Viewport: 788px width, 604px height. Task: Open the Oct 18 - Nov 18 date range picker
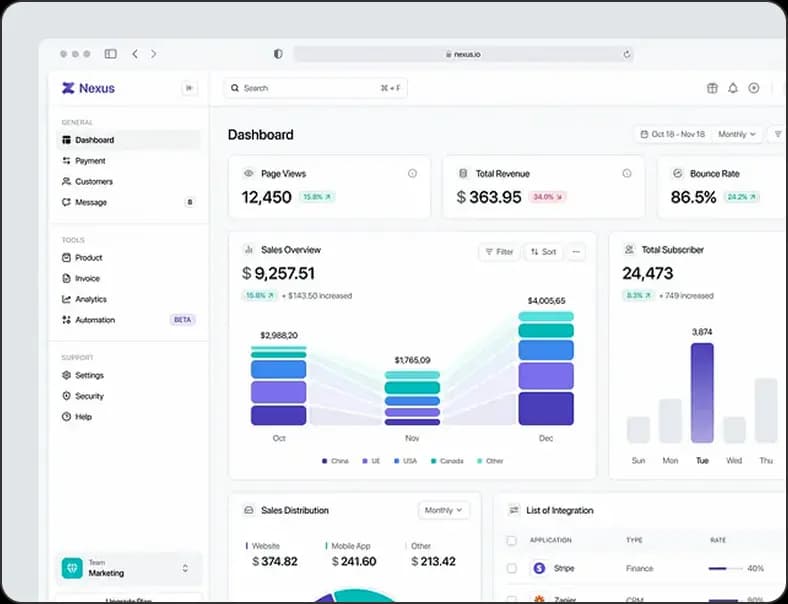click(673, 134)
